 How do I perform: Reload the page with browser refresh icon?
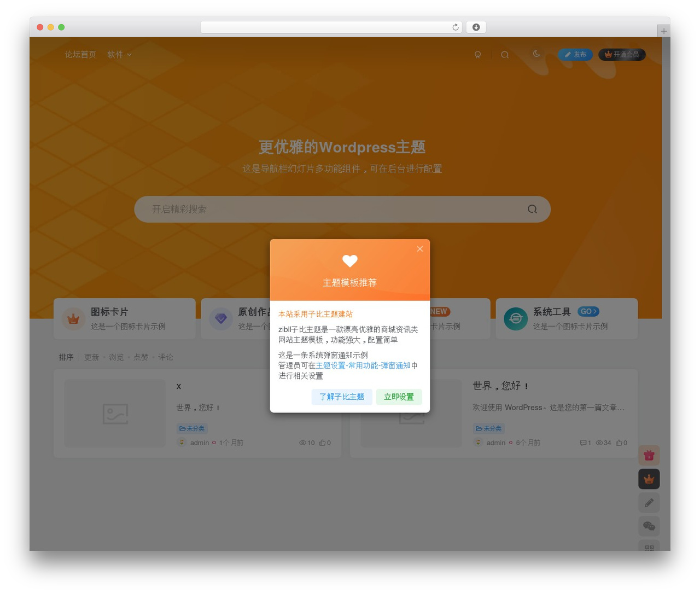point(455,27)
